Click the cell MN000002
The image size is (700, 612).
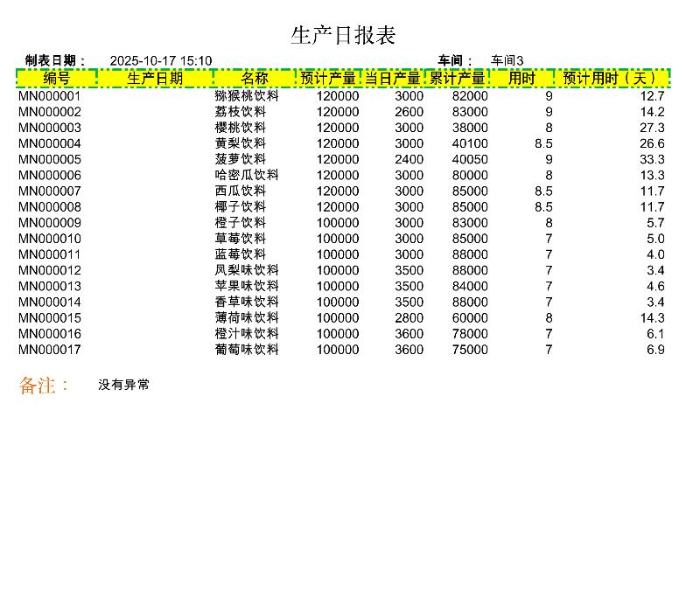(x=50, y=112)
